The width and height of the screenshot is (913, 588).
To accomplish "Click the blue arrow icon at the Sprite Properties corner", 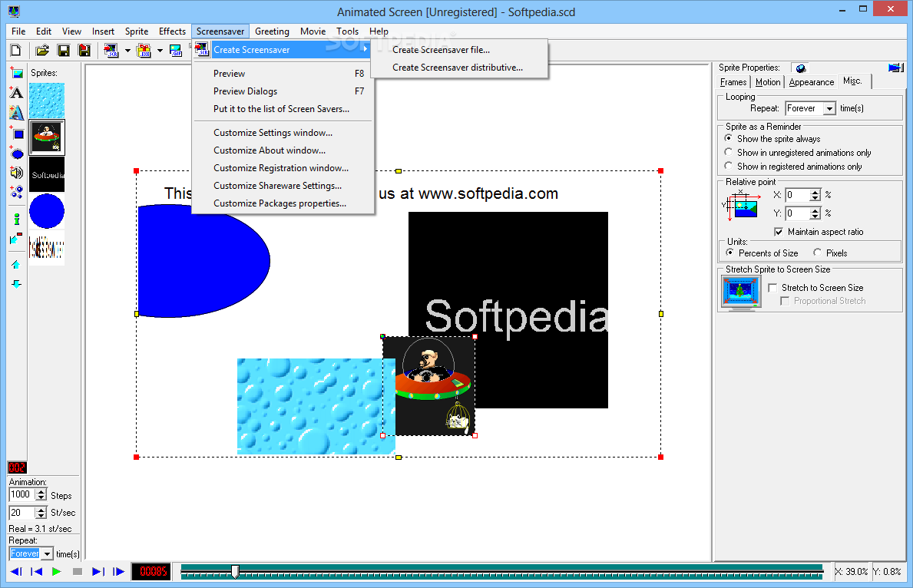I will click(895, 68).
